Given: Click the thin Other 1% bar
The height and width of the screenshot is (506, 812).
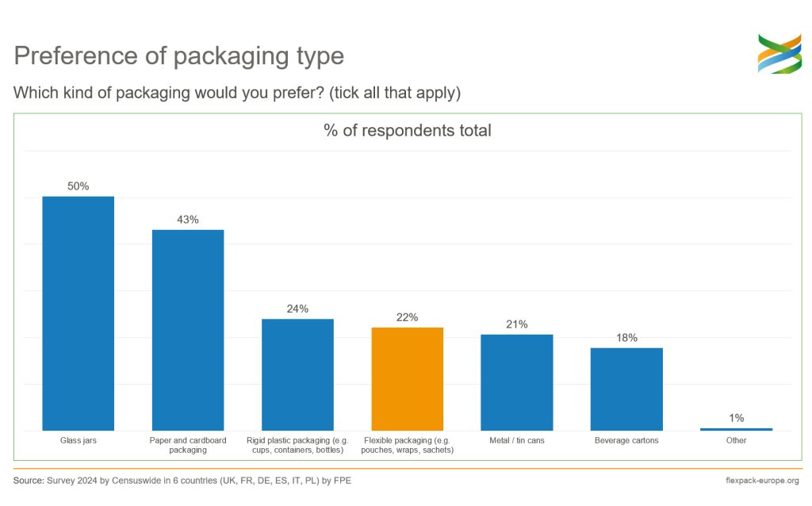Looking at the screenshot, I should click(x=737, y=429).
